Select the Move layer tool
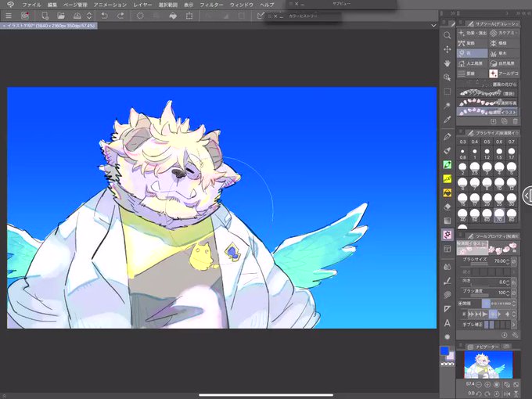The image size is (532, 399). coord(448,49)
